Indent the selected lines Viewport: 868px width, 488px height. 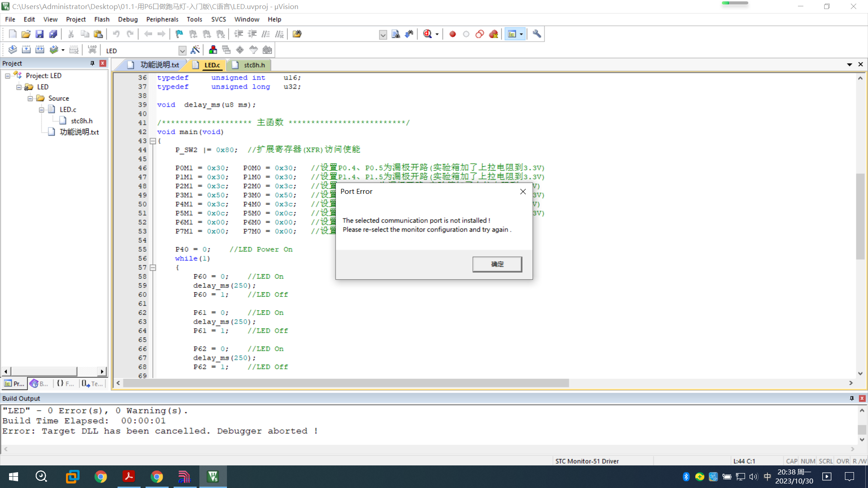[x=239, y=34]
